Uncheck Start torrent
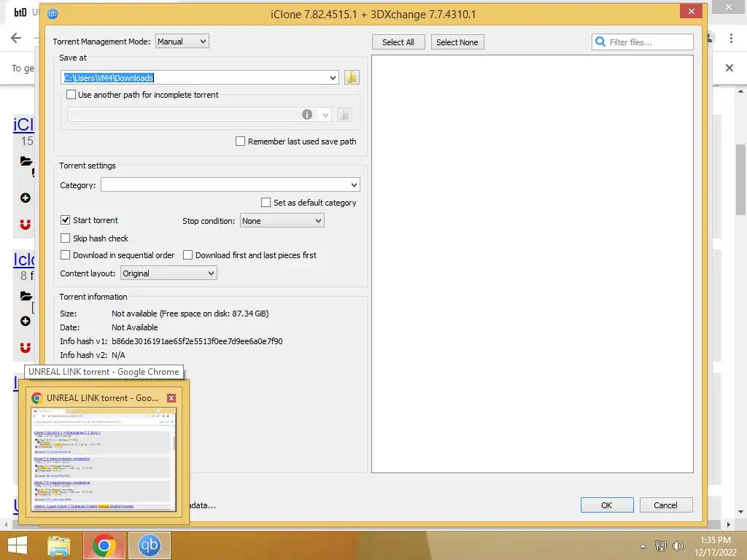 click(x=65, y=220)
